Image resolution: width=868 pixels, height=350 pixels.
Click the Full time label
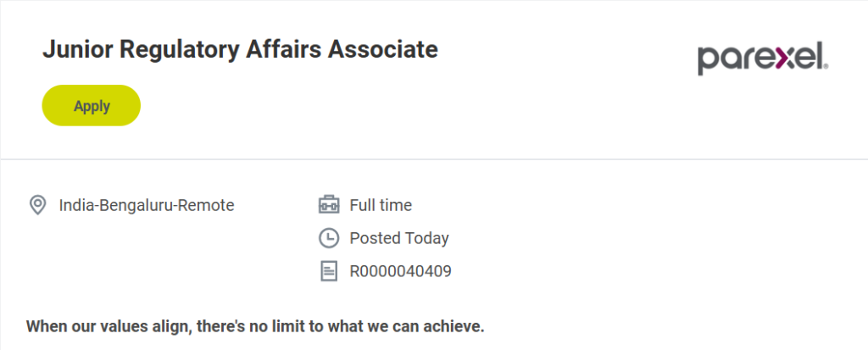tap(381, 205)
